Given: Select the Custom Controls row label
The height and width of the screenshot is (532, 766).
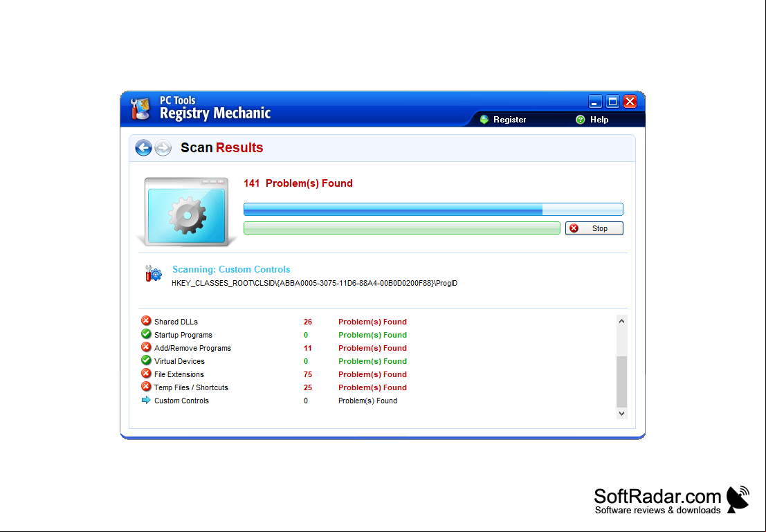Looking at the screenshot, I should 181,401.
